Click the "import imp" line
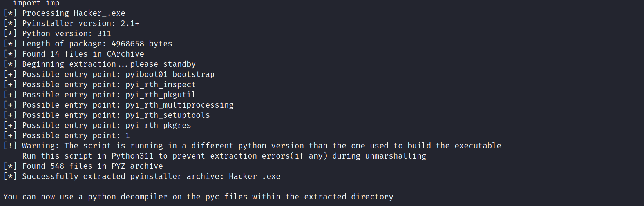Screen dimensions: 644x206 36,4
